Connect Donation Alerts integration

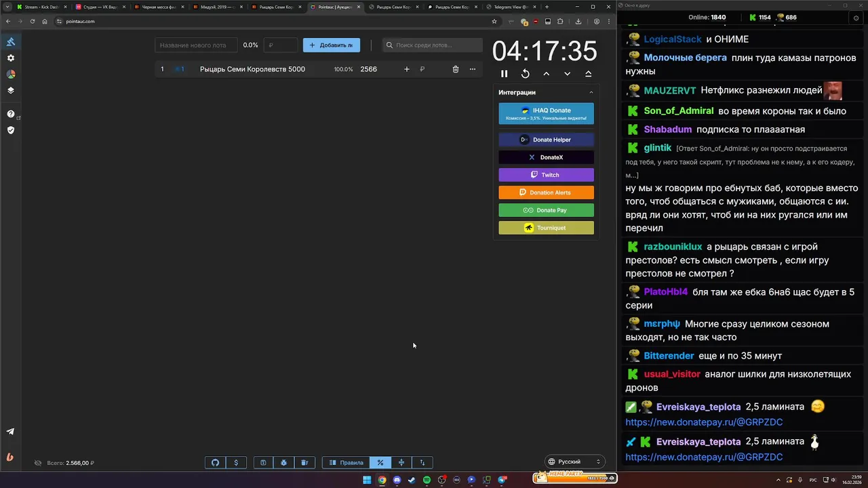pos(546,192)
